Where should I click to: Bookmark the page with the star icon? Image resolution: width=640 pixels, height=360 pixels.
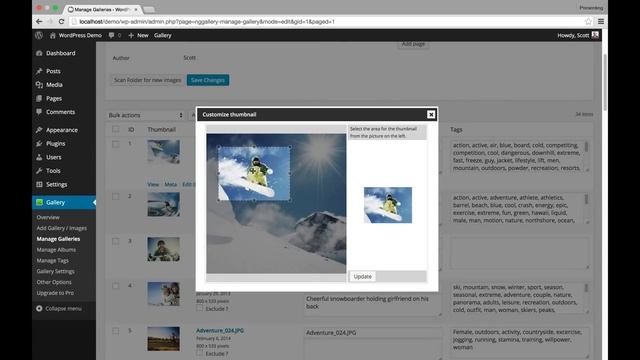point(588,22)
